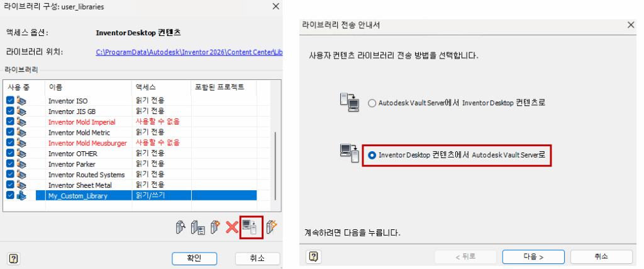
Task: Open the library location path link
Action: (189, 52)
